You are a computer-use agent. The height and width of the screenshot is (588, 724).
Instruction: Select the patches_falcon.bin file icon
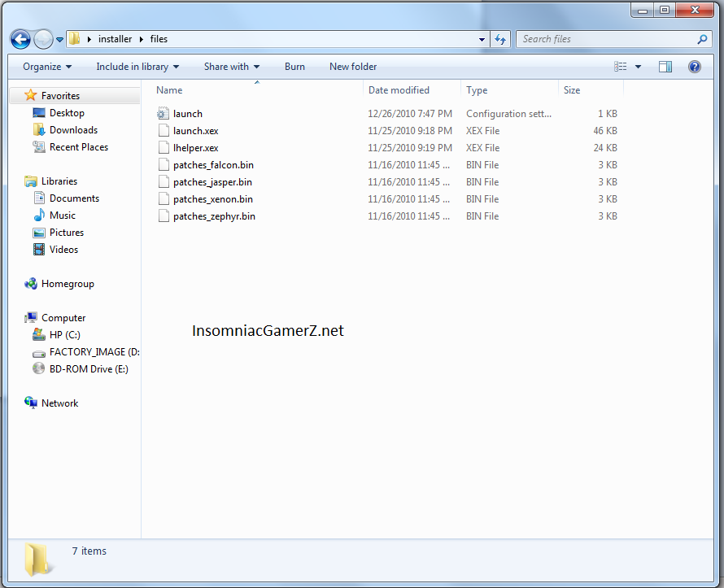click(x=164, y=165)
